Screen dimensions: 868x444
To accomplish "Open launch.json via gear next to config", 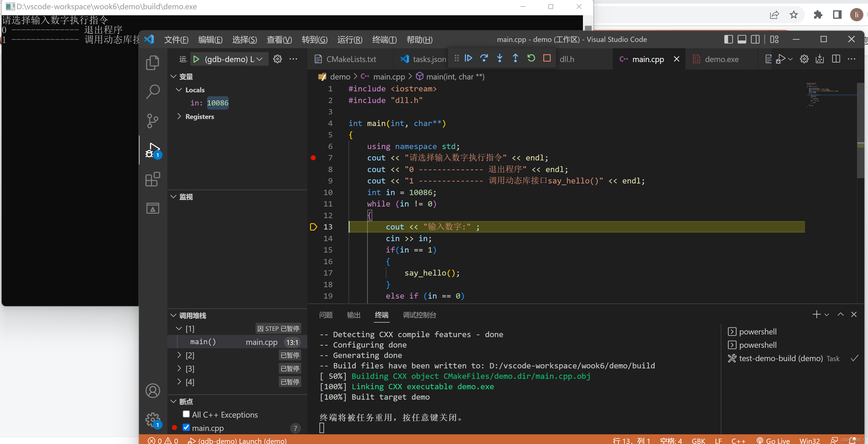I will pos(277,59).
